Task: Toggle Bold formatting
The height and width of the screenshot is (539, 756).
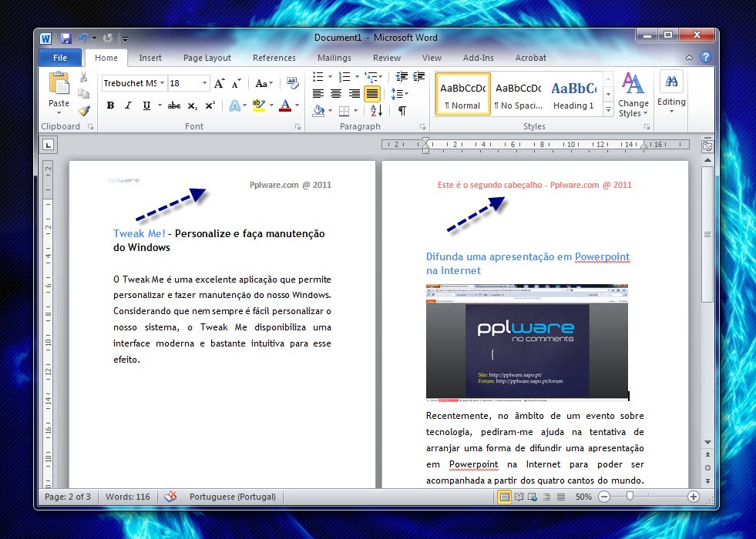Action: [x=110, y=105]
